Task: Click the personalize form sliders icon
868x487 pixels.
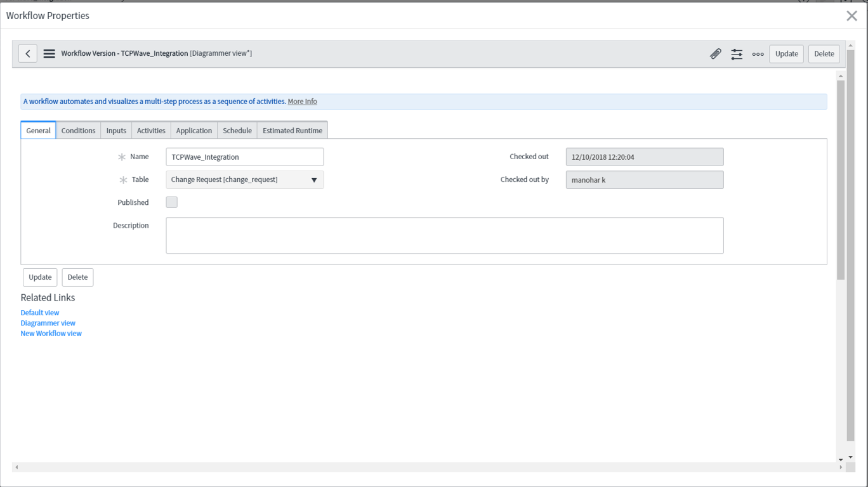Action: click(737, 54)
